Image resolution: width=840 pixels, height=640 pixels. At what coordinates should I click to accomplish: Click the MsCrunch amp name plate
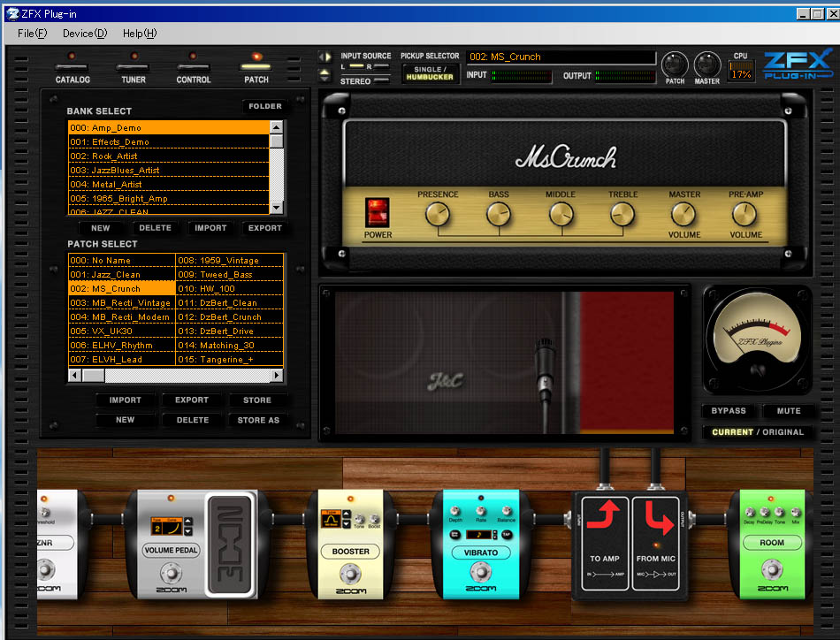[566, 157]
